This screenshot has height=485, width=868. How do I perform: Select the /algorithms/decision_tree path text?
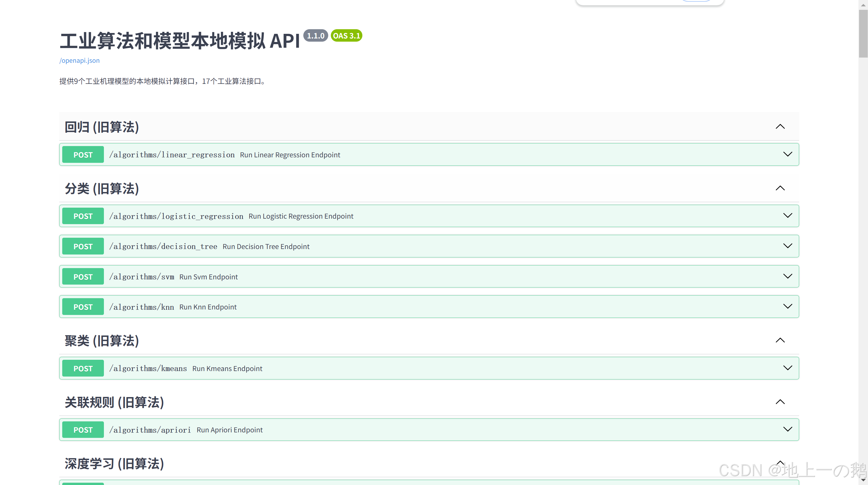click(163, 246)
